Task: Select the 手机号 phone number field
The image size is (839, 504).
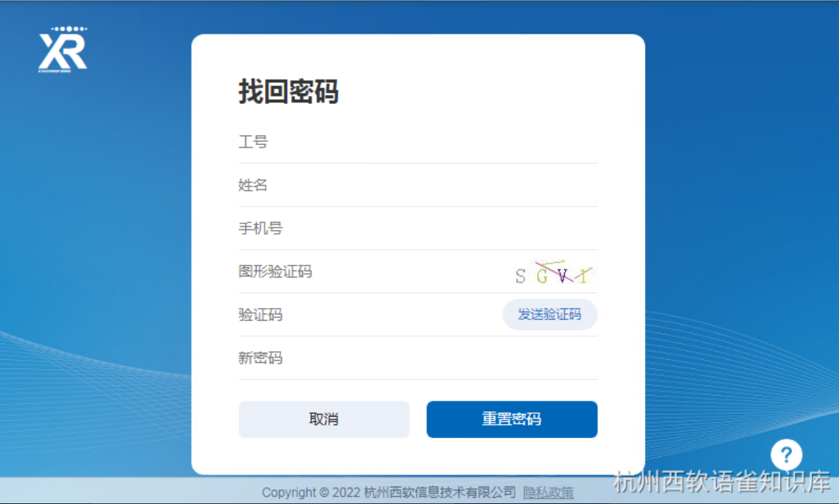Action: (x=418, y=228)
